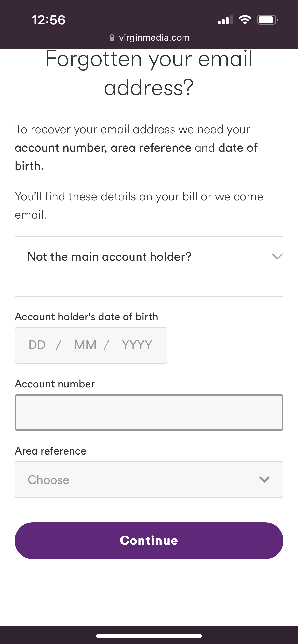This screenshot has width=298, height=644.
Task: Focus the Account number input field
Action: [149, 413]
